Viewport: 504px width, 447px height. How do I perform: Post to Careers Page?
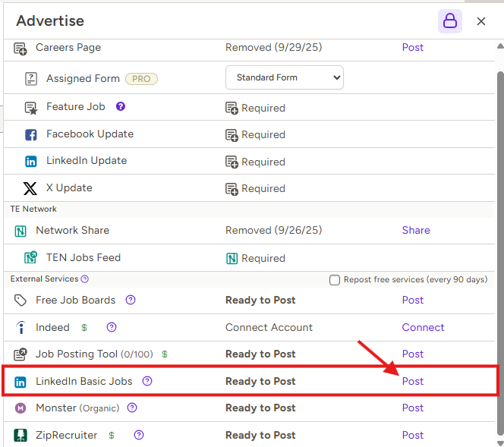[413, 47]
